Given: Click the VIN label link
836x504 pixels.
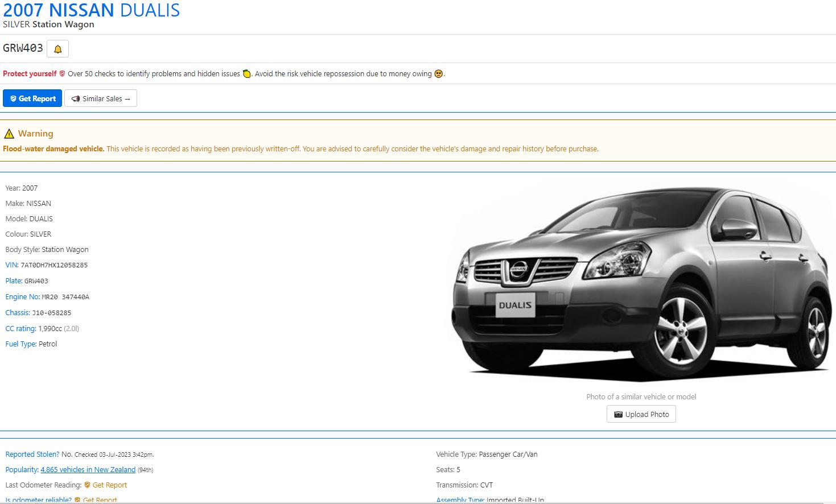Looking at the screenshot, I should 12,265.
